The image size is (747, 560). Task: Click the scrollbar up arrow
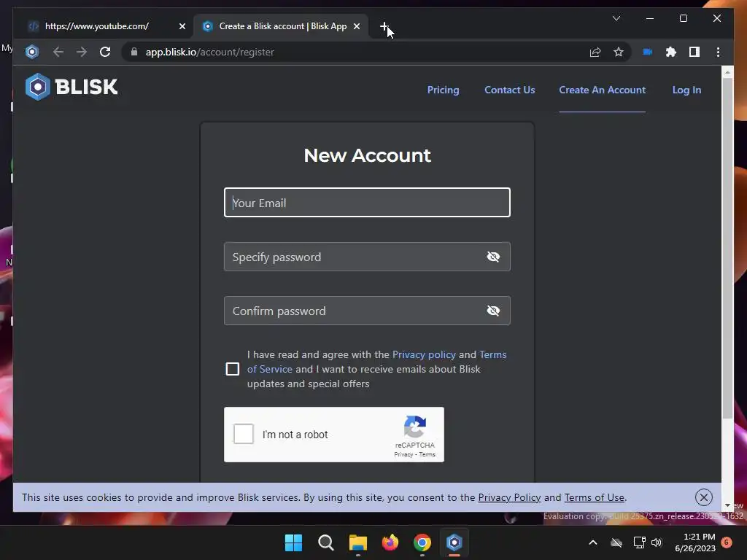[x=727, y=72]
